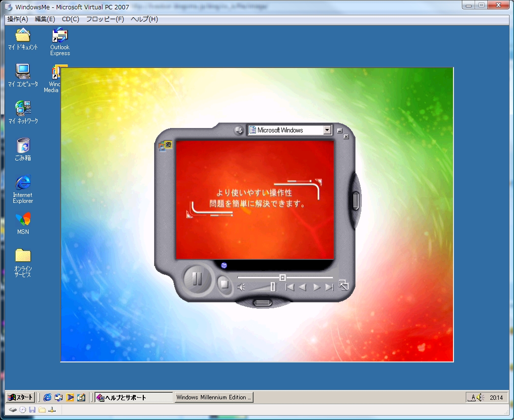Click the Windows Media logo on the skin
The image size is (514, 420).
click(x=165, y=146)
